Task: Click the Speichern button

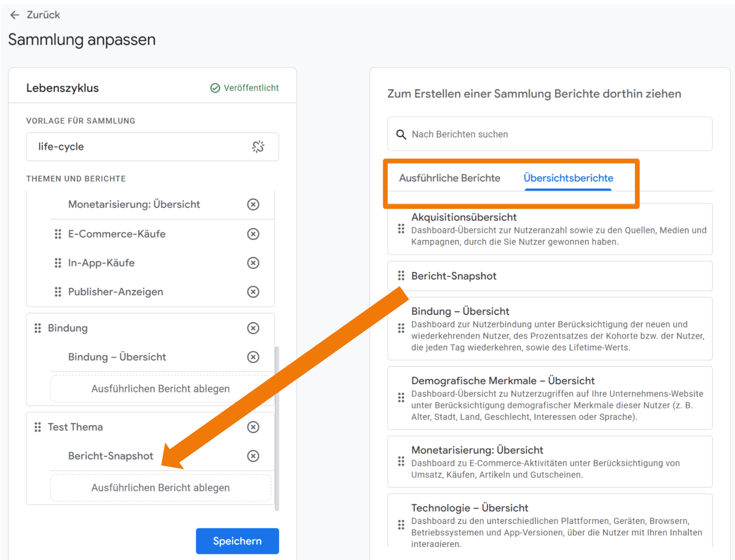Action: pos(237,541)
